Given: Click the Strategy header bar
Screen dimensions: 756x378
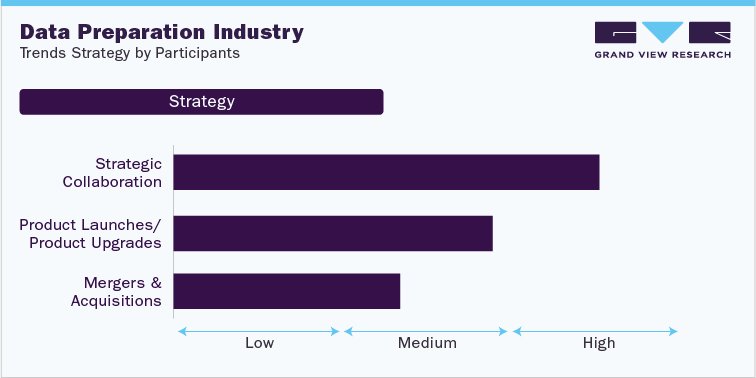Looking at the screenshot, I should 202,102.
